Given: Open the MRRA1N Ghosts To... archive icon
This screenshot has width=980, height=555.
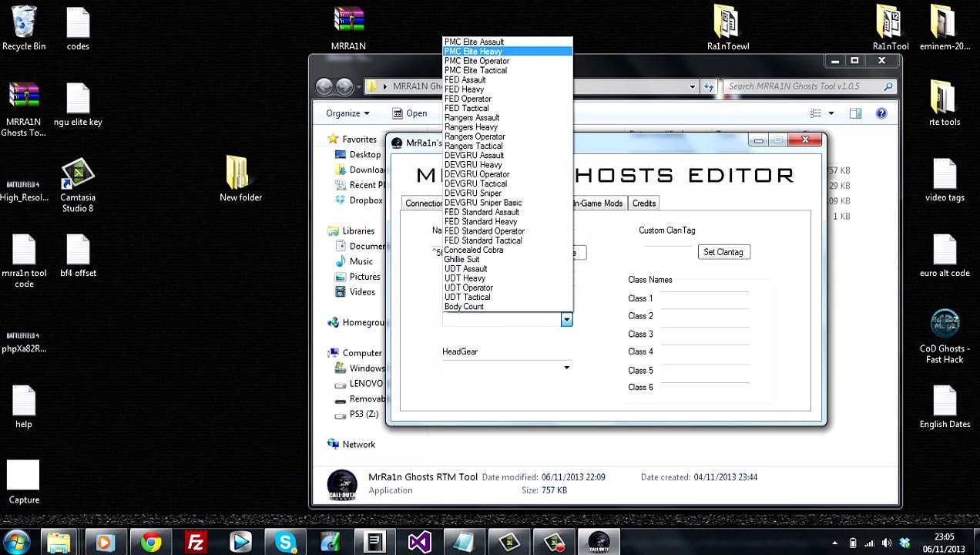Looking at the screenshot, I should (24, 110).
